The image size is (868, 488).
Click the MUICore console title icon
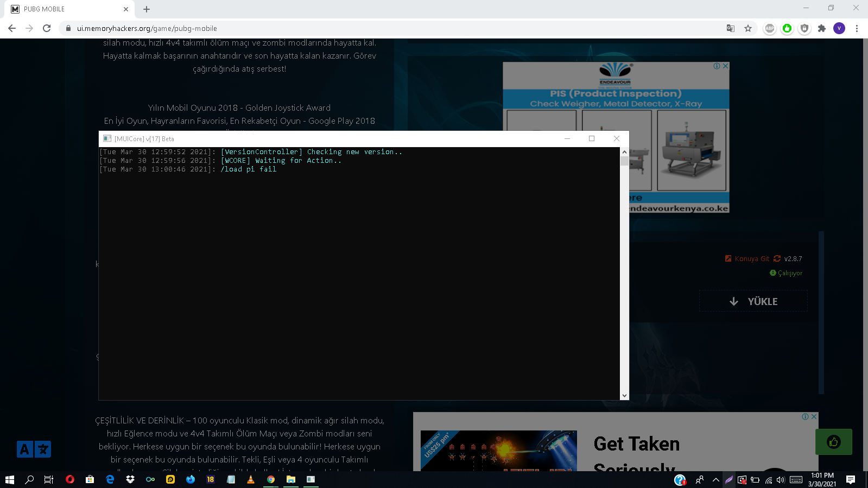107,138
